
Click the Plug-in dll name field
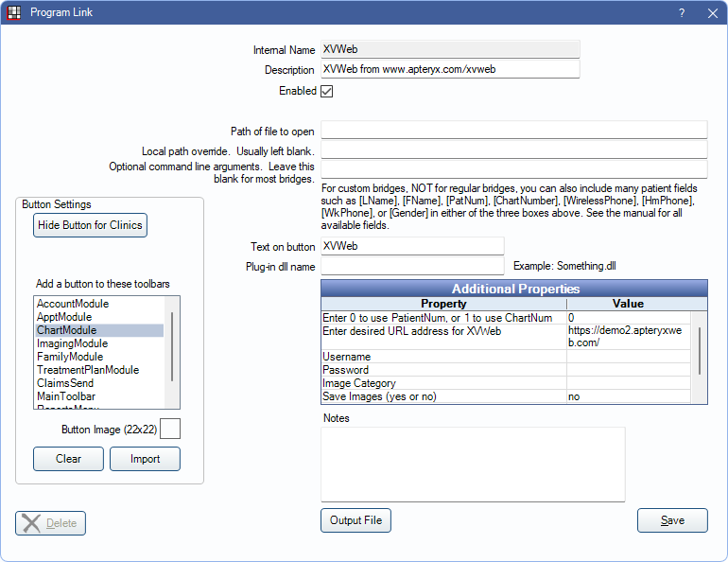pos(412,266)
